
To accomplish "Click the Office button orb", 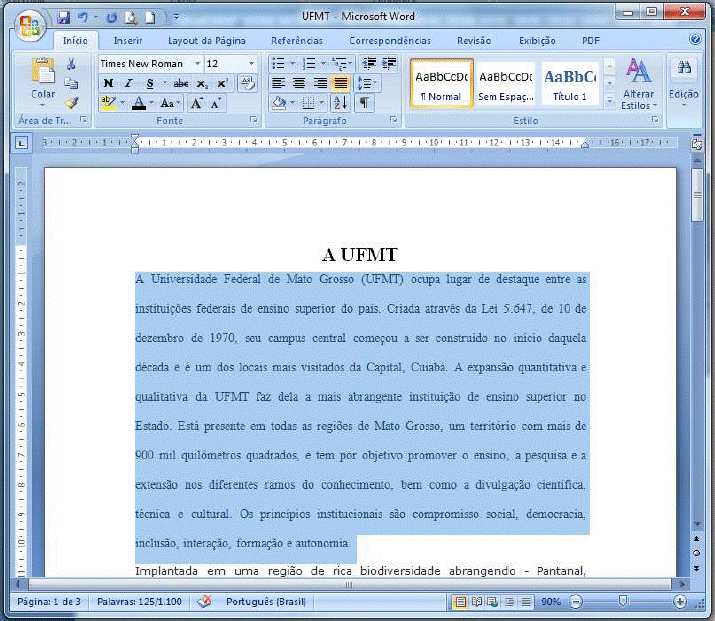I will click(30, 26).
